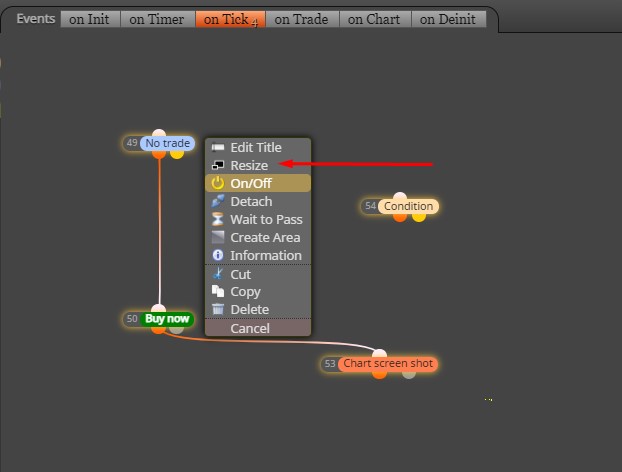Image resolution: width=622 pixels, height=472 pixels.
Task: Select Delete in the context menu
Action: (x=258, y=309)
